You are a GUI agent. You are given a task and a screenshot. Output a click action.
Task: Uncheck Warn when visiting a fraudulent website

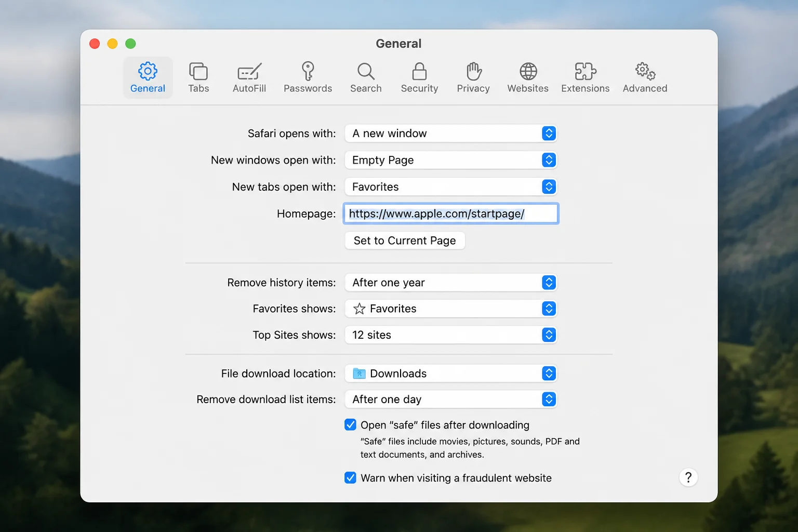(x=350, y=478)
